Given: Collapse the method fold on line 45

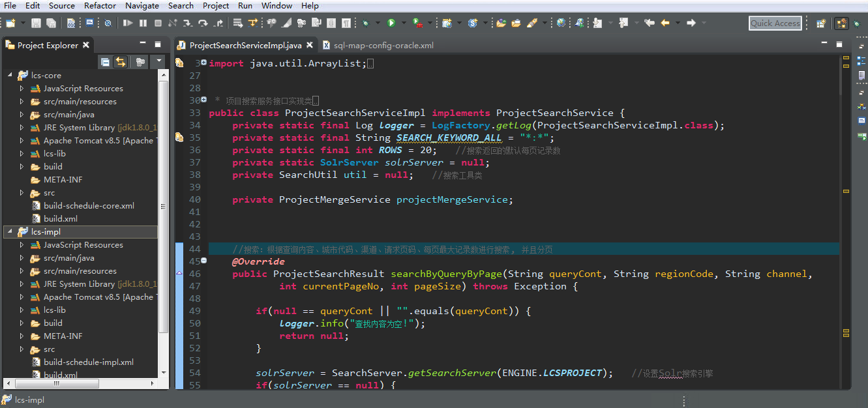Looking at the screenshot, I should pyautogui.click(x=203, y=261).
